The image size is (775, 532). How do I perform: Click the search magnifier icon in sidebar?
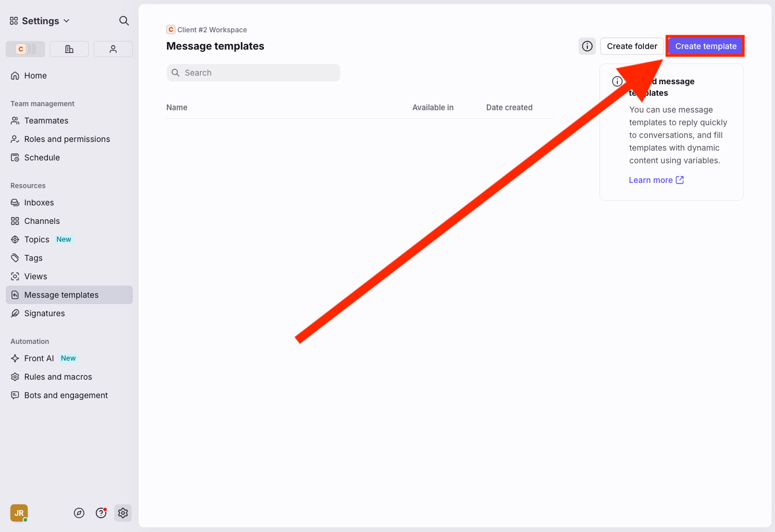124,21
